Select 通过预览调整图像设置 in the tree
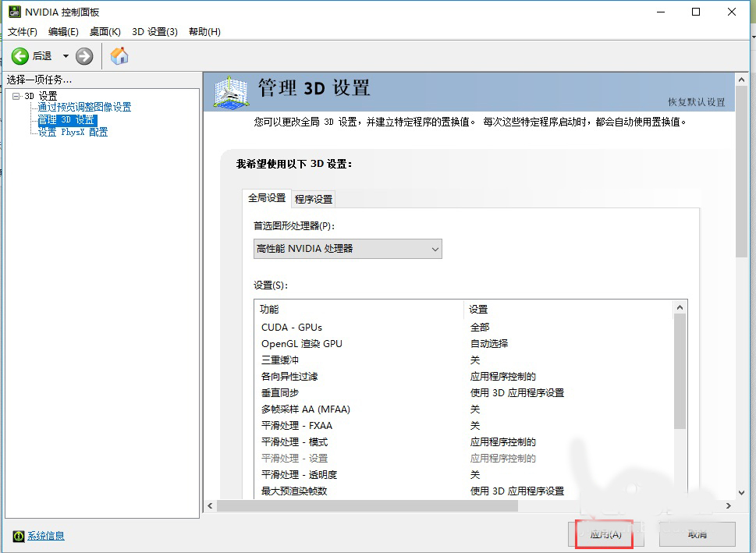756x553 pixels. coord(84,107)
